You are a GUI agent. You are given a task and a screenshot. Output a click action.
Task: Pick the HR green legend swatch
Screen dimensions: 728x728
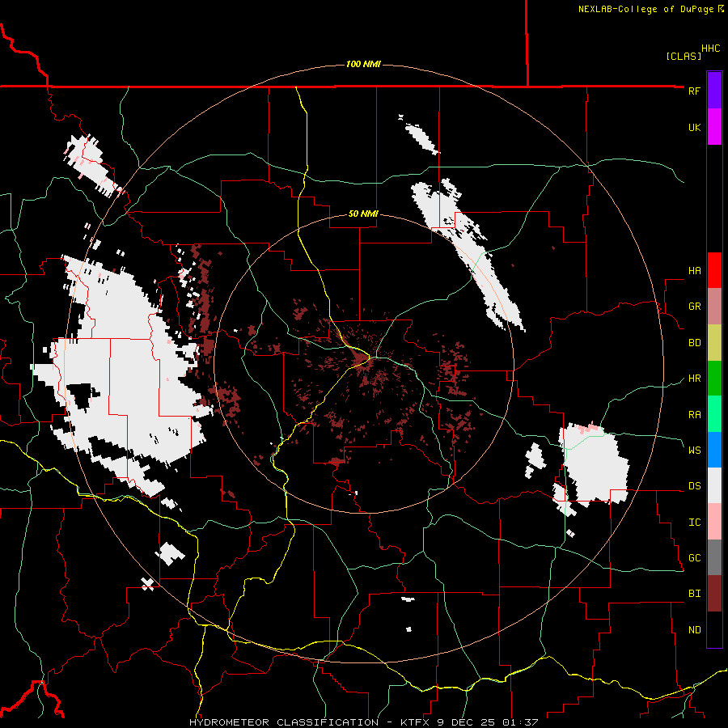714,378
